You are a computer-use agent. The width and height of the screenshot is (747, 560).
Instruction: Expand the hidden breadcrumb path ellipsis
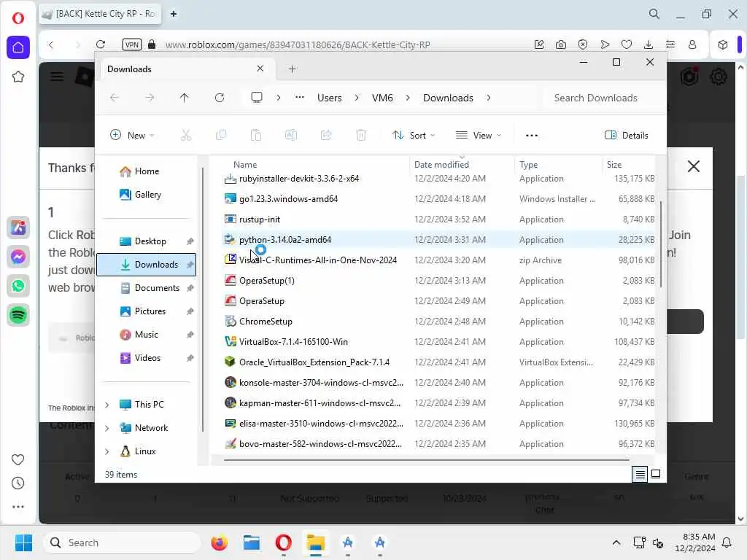point(299,98)
